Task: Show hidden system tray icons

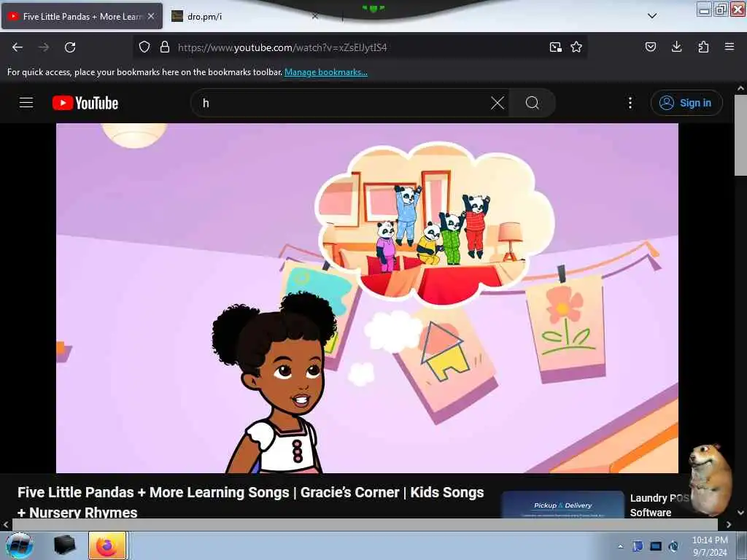Action: pos(620,546)
